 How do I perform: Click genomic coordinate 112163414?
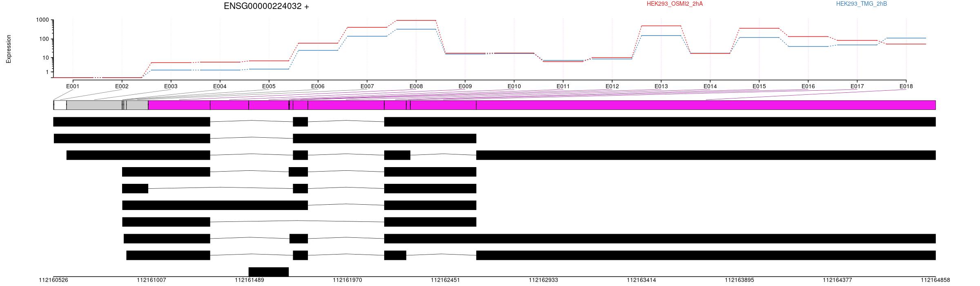[x=641, y=280]
